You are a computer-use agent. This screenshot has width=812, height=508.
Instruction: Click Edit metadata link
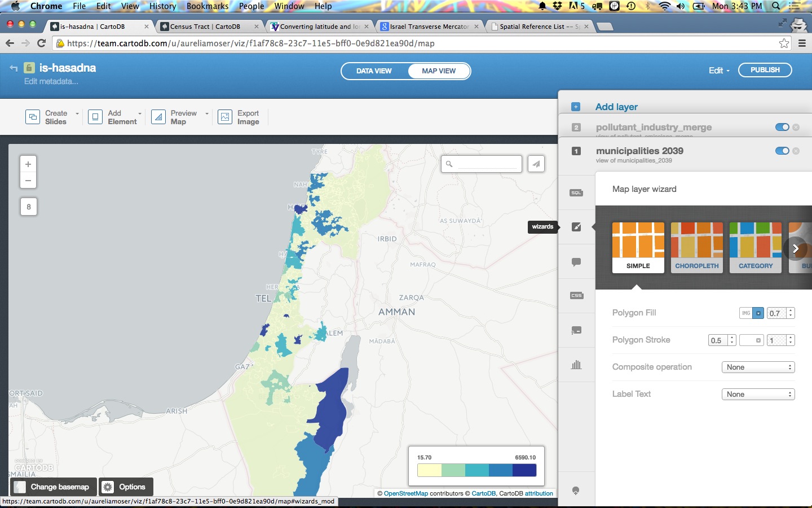pos(51,81)
